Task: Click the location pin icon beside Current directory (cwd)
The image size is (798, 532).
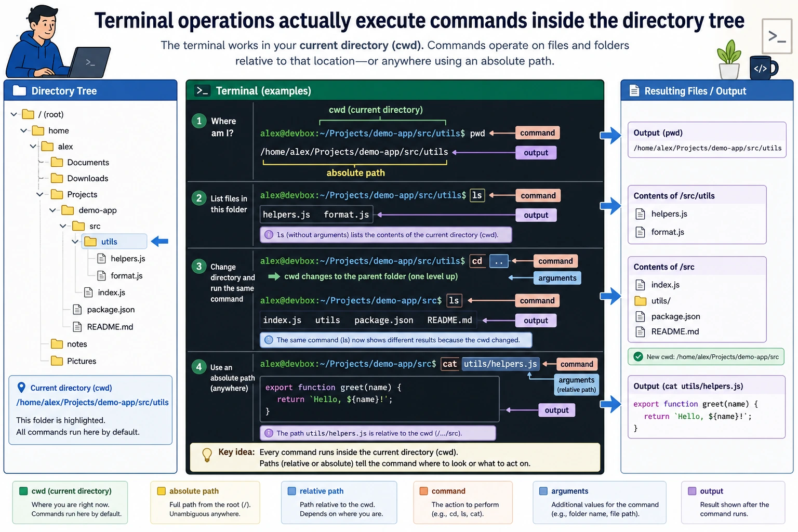Action: 21,388
